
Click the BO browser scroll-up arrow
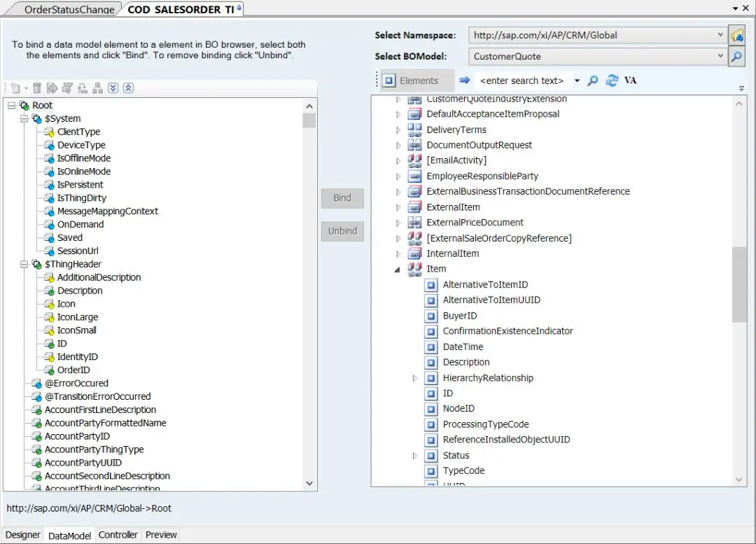tap(738, 103)
